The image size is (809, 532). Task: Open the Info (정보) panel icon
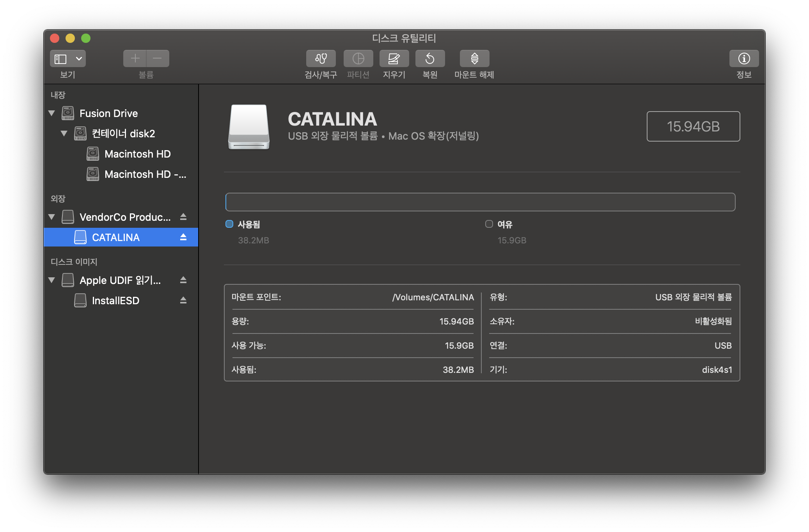click(x=744, y=59)
